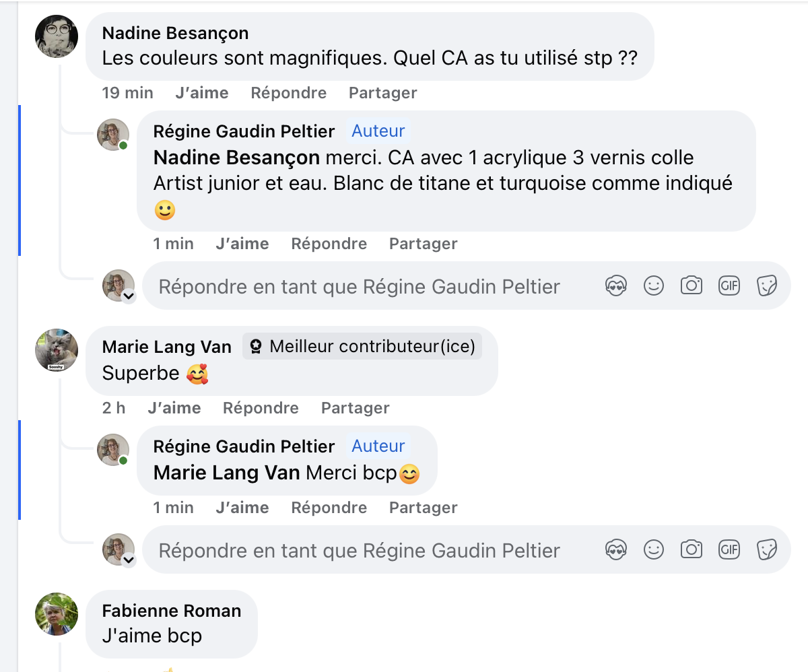Open sticker picker in first reply box
808x672 pixels.
(x=767, y=286)
